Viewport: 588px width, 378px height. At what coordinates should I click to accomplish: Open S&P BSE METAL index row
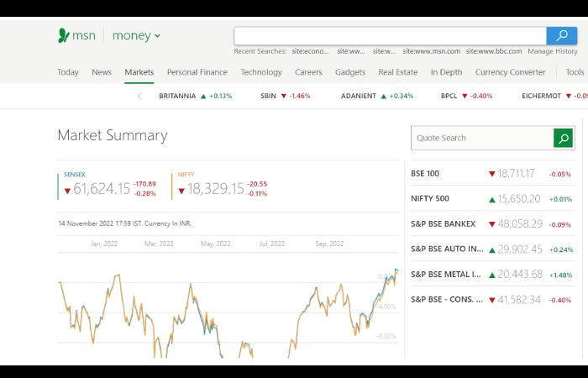(493, 275)
